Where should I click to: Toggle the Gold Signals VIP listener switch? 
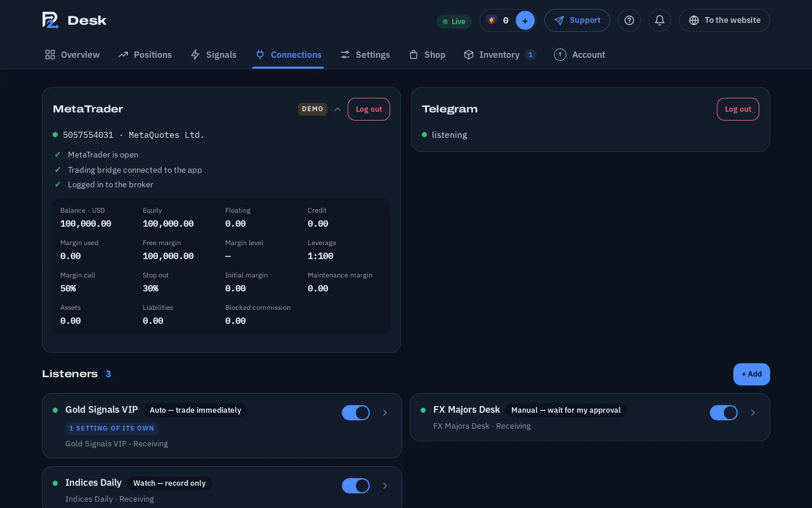point(355,413)
